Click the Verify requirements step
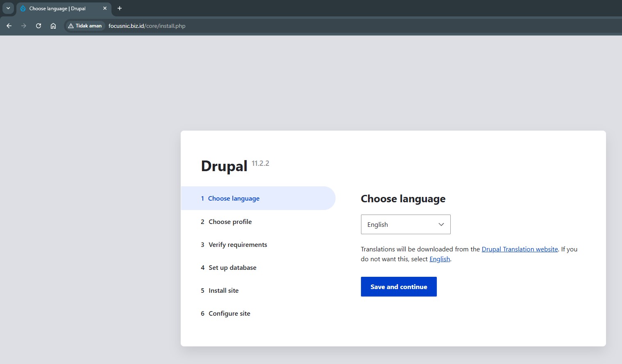 click(238, 245)
